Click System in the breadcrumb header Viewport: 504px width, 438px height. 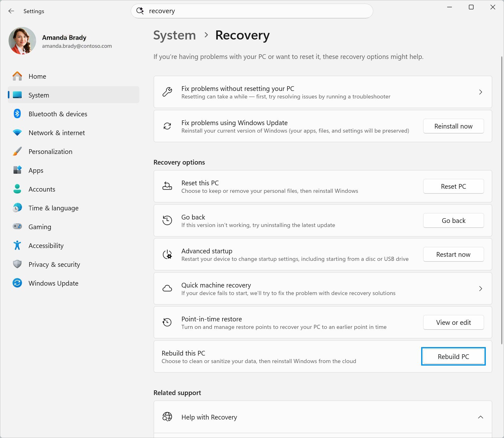point(174,35)
